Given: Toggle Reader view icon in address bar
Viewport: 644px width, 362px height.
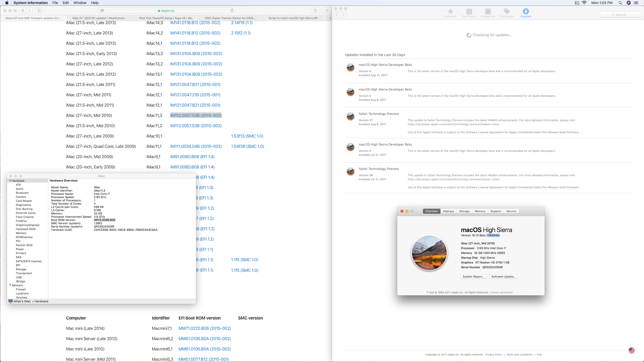Looking at the screenshot, I should tap(102, 11).
